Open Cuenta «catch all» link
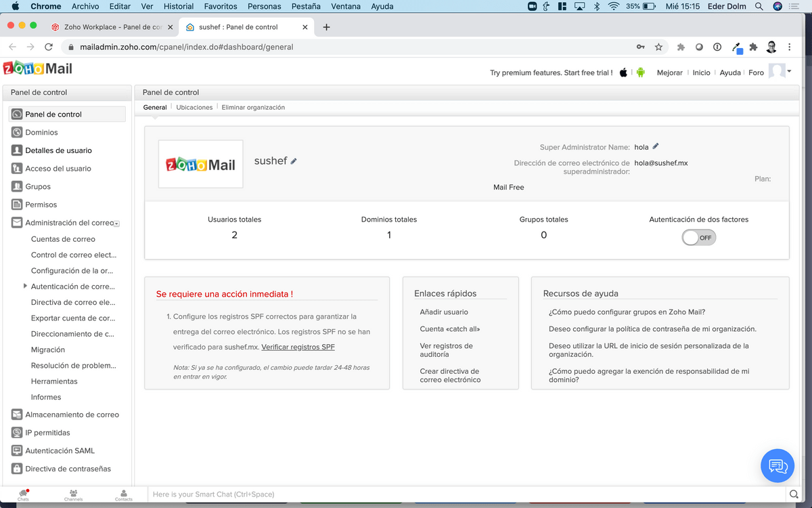The height and width of the screenshot is (508, 812). (x=450, y=329)
